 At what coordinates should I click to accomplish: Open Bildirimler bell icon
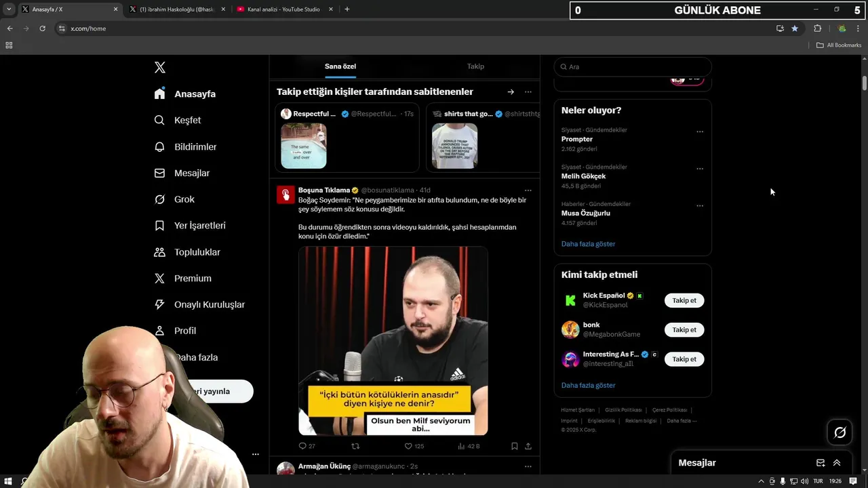coord(159,146)
